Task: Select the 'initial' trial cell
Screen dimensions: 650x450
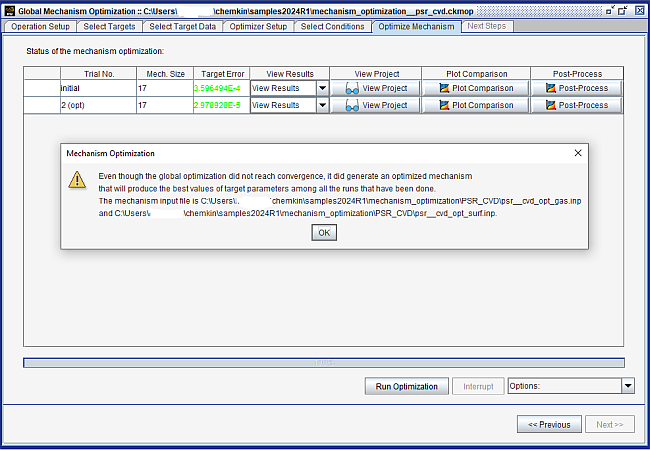Action: [x=99, y=88]
